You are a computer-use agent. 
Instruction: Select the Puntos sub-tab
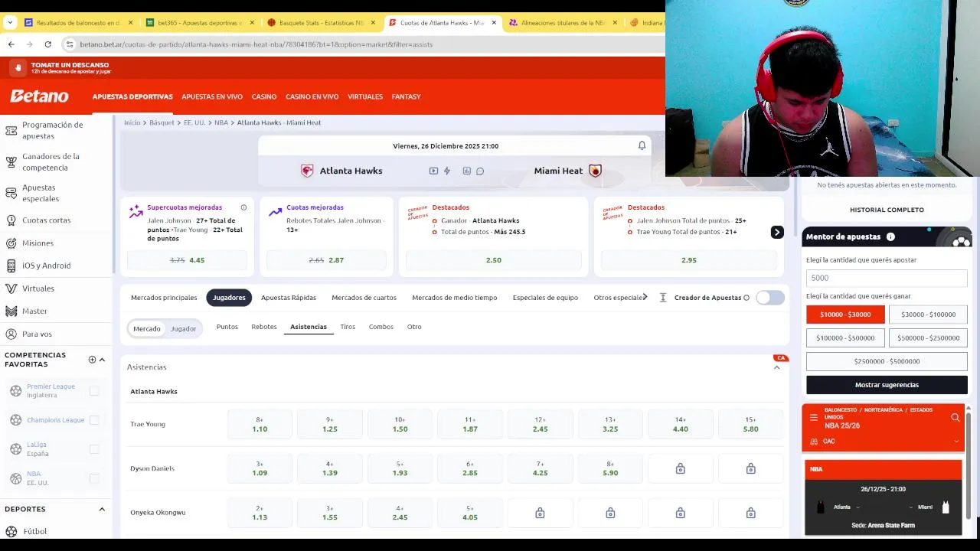[x=227, y=327]
